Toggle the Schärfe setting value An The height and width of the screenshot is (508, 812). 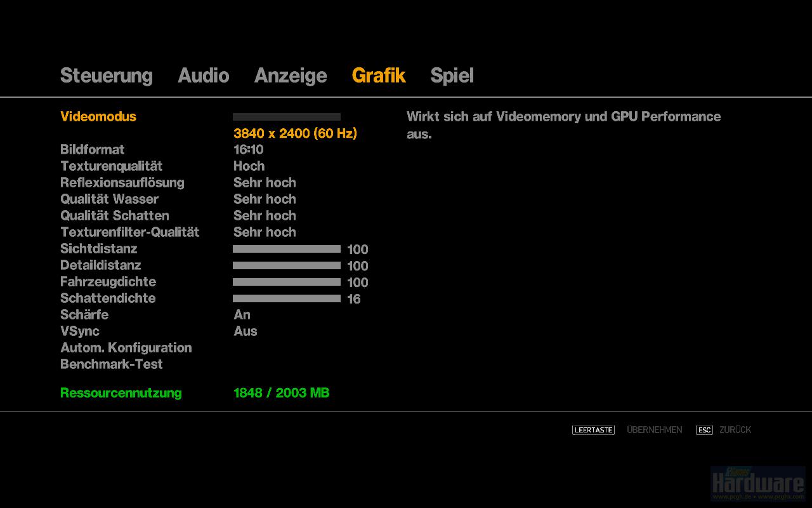[242, 315]
